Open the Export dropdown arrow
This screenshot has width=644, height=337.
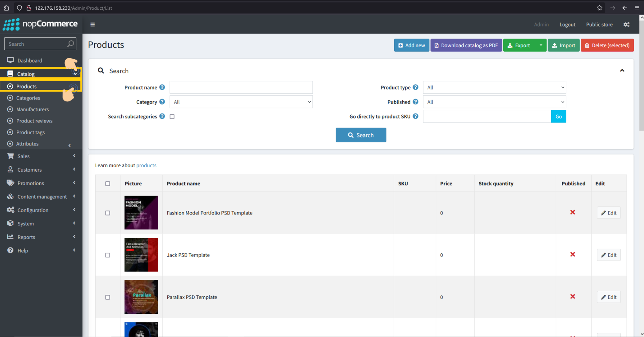(x=541, y=45)
